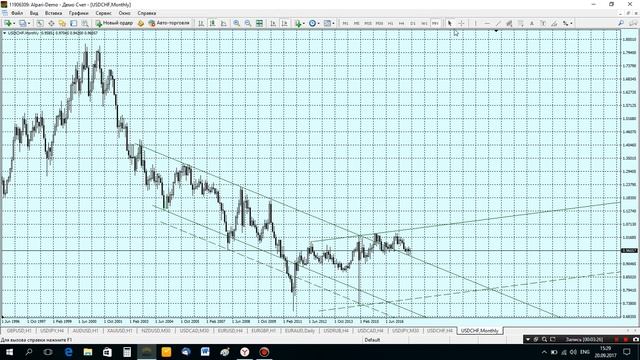Switch timeframe to D1
The image size is (640, 360).
click(413, 23)
